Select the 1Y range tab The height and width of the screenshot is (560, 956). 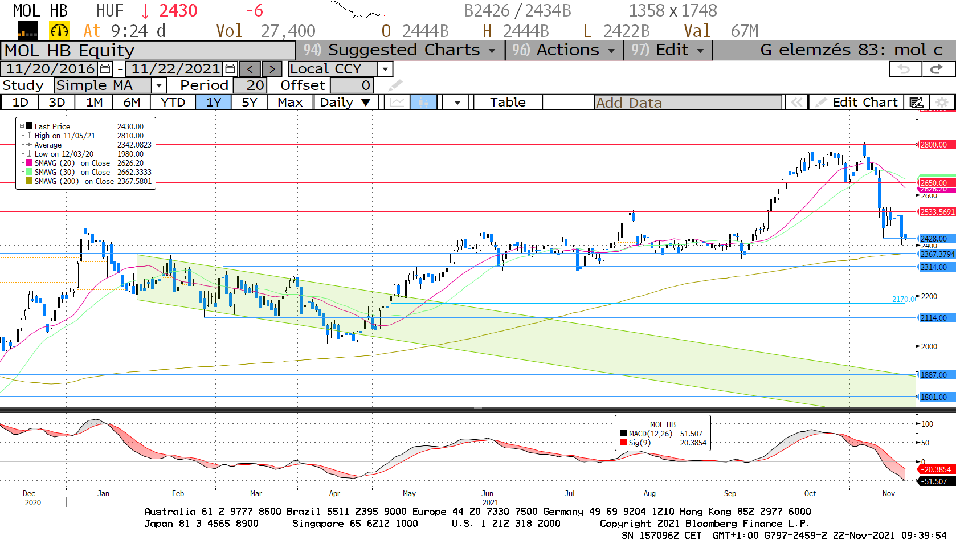click(x=214, y=103)
